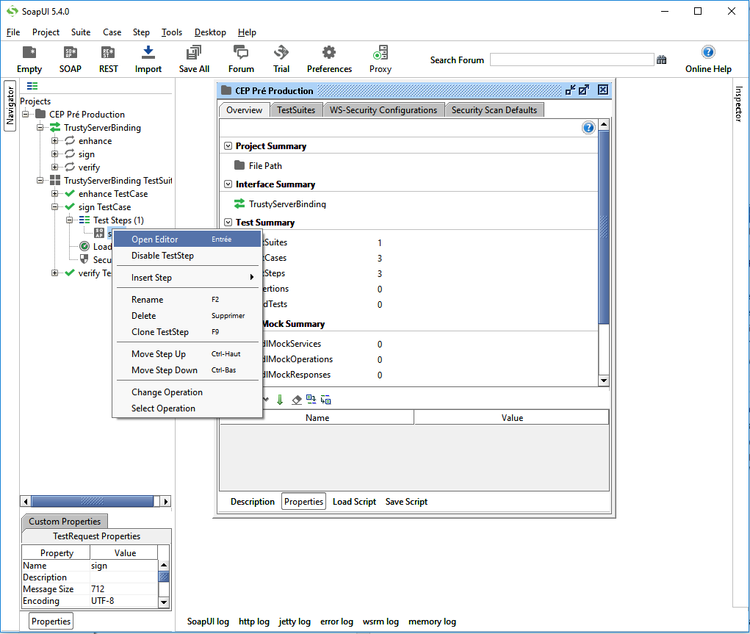Open the SoapUI log tab
750x634 pixels.
point(208,622)
